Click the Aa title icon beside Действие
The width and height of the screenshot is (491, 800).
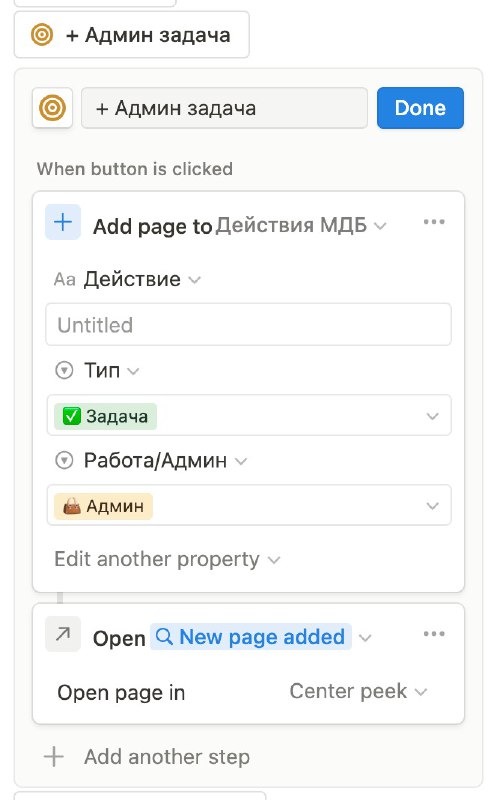coord(64,280)
